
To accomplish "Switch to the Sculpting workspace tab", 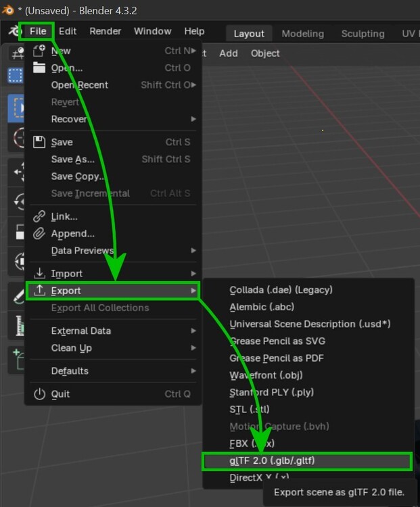I will pyautogui.click(x=363, y=34).
